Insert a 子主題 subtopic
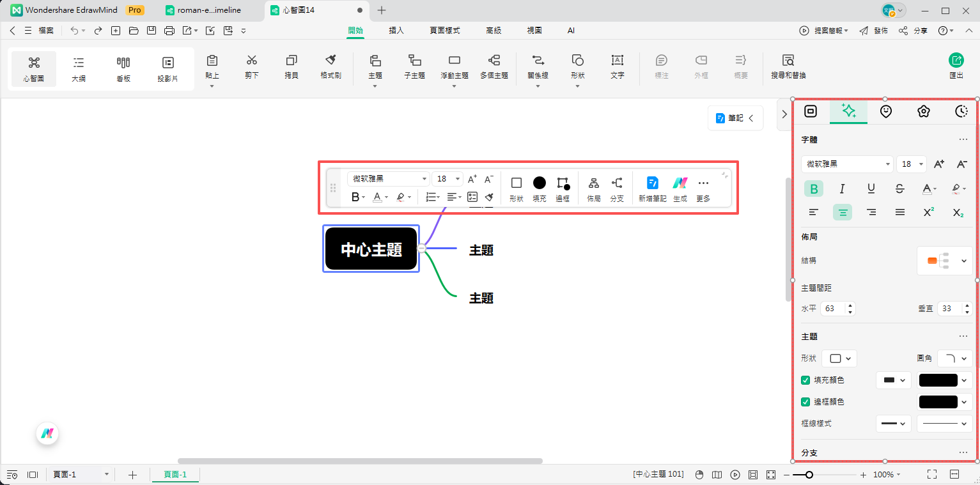980x485 pixels. click(x=414, y=68)
